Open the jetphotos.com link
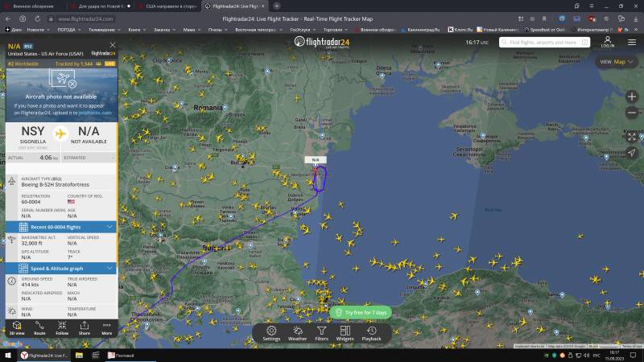Image resolution: width=644 pixels, height=362 pixels. [95, 113]
